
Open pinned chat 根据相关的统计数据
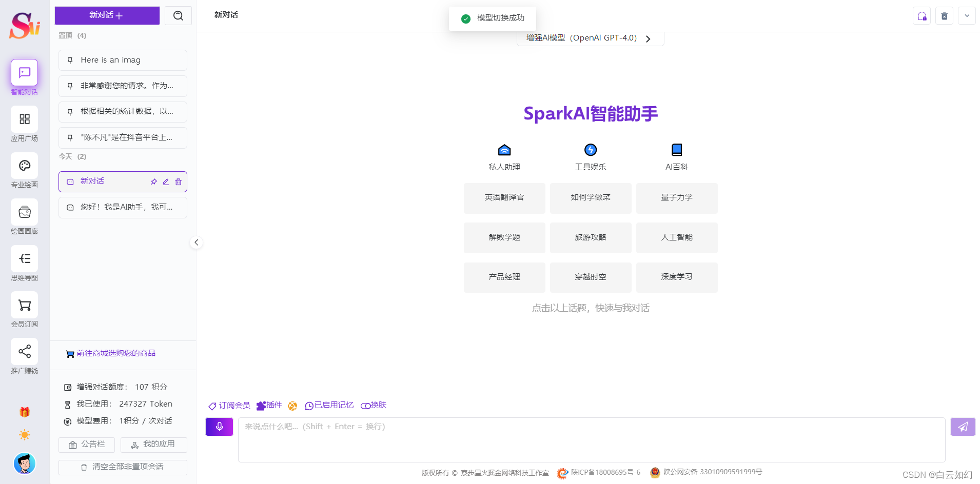pyautogui.click(x=123, y=112)
